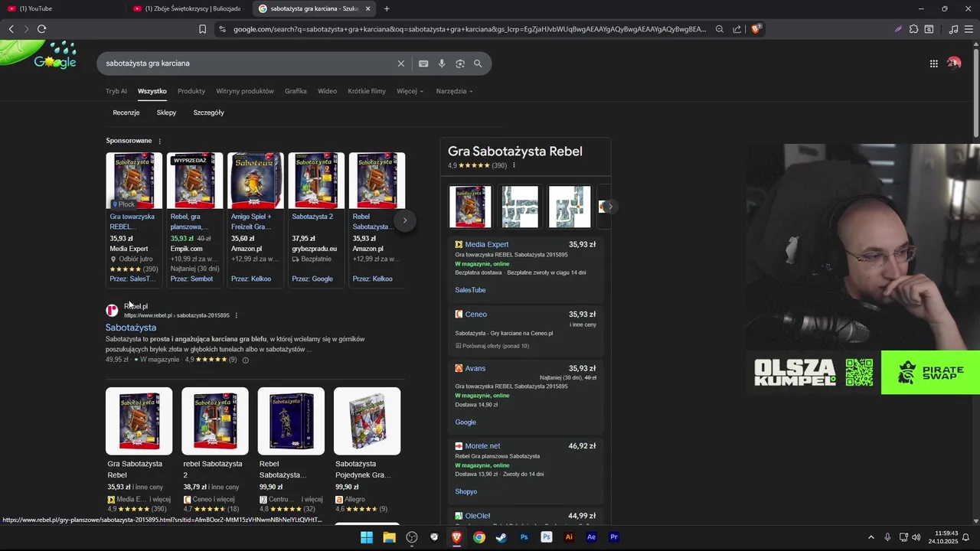Switch to the Krótkie filmy tab
The width and height of the screenshot is (980, 551).
click(367, 91)
